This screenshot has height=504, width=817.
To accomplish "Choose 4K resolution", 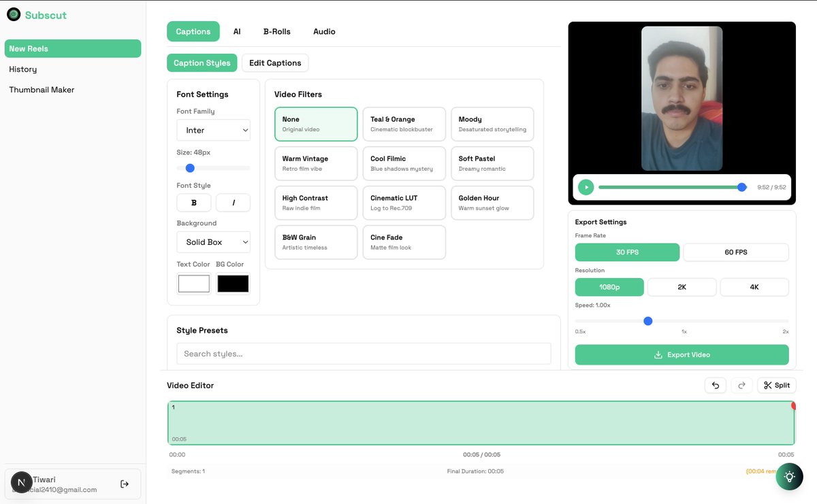I will tap(754, 287).
